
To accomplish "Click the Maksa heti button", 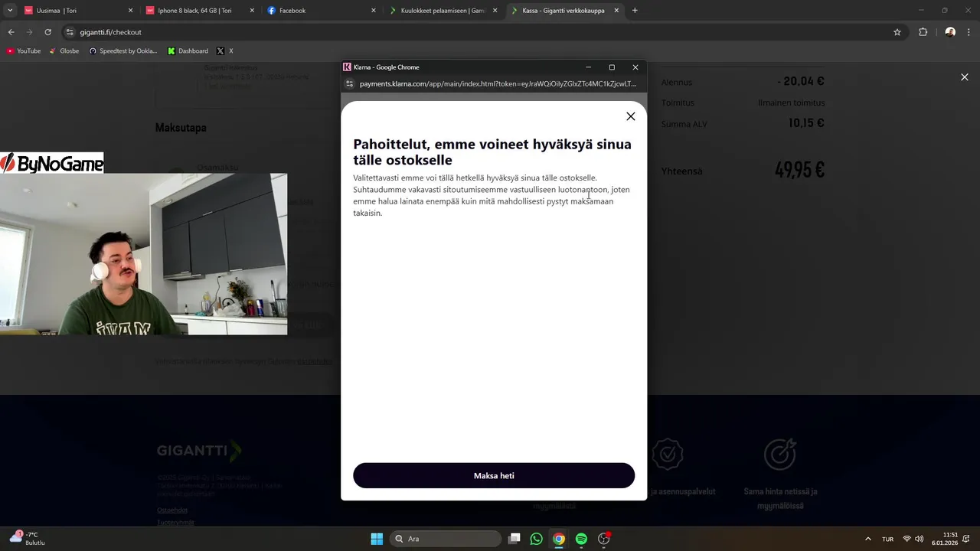I will pyautogui.click(x=494, y=475).
